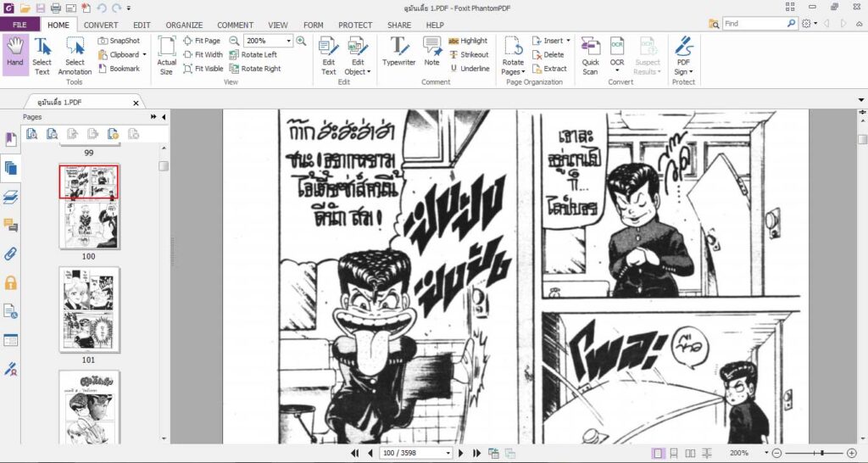Switch to facing pages view mode
The width and height of the screenshot is (868, 463).
tap(690, 453)
